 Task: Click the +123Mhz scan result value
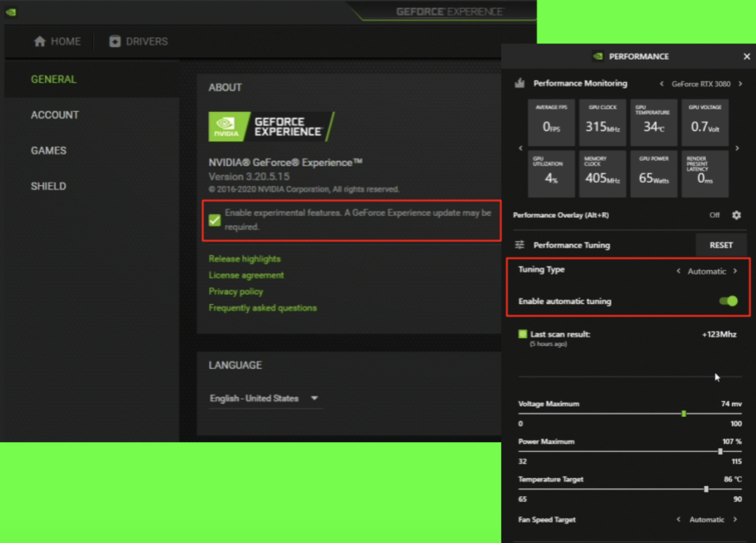click(x=719, y=334)
